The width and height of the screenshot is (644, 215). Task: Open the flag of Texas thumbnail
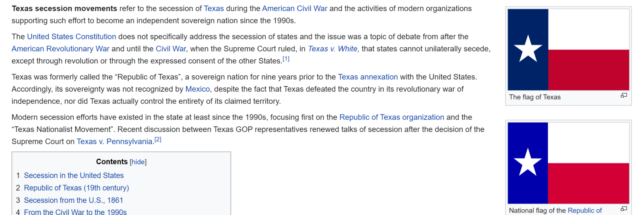pos(568,50)
